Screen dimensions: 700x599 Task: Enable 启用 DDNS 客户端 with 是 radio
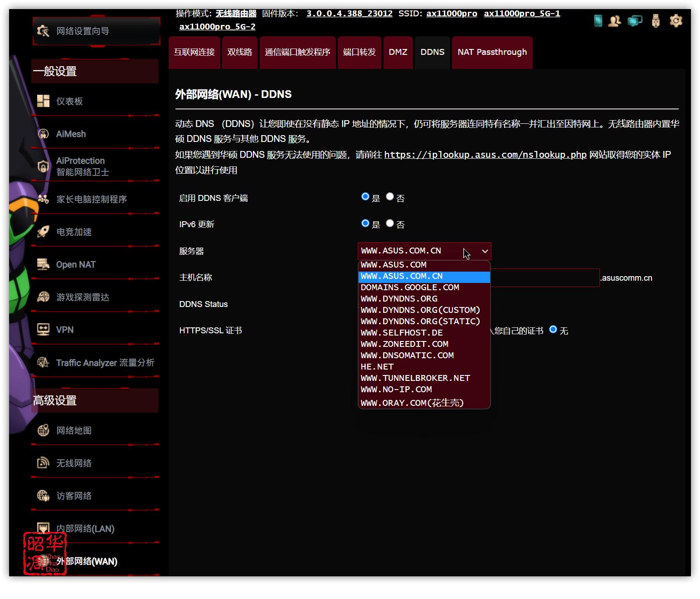tap(365, 196)
